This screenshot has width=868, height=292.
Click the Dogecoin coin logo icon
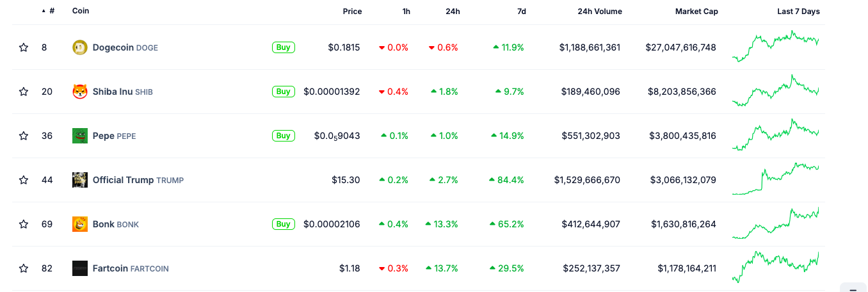pyautogui.click(x=80, y=47)
